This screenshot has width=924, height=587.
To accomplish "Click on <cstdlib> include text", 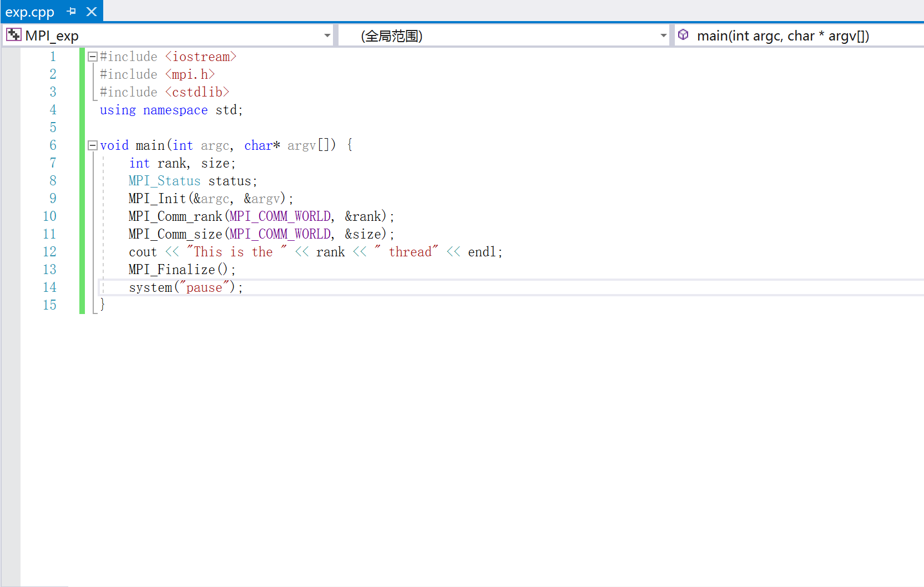I will 197,92.
